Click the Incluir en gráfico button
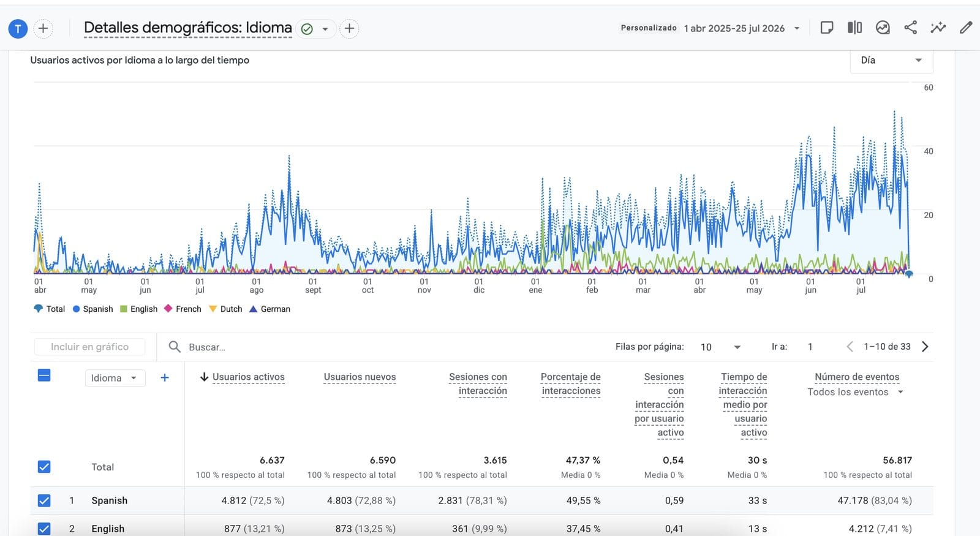 (89, 347)
